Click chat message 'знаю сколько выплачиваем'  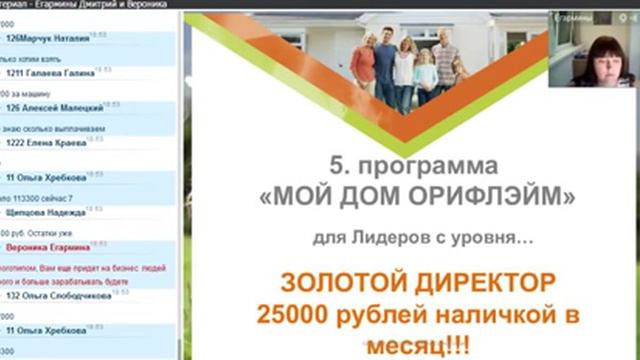pyautogui.click(x=53, y=129)
